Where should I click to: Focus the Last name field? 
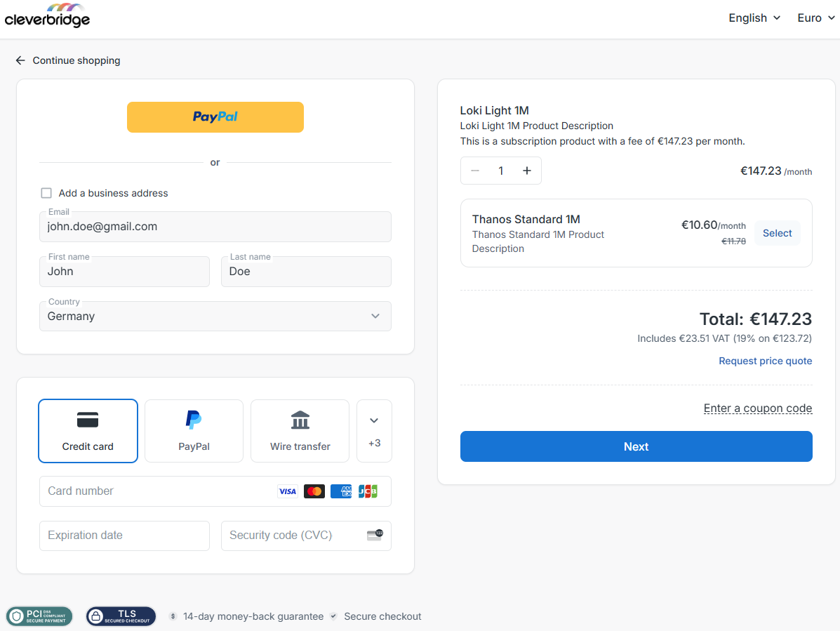pos(307,272)
